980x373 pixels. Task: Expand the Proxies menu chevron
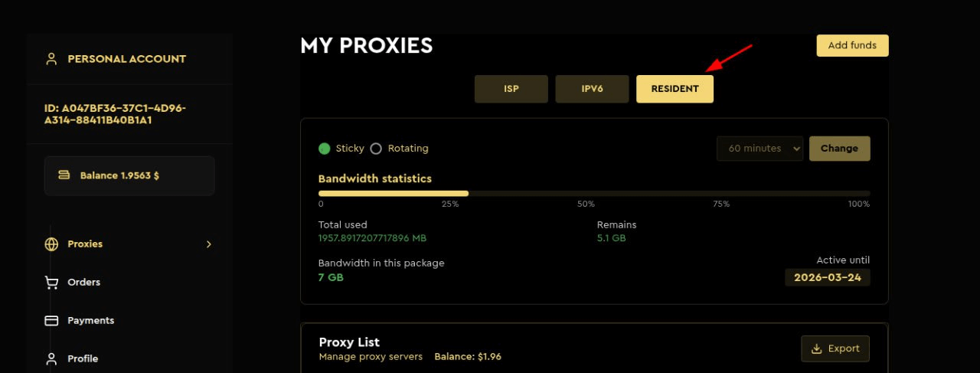tap(209, 244)
